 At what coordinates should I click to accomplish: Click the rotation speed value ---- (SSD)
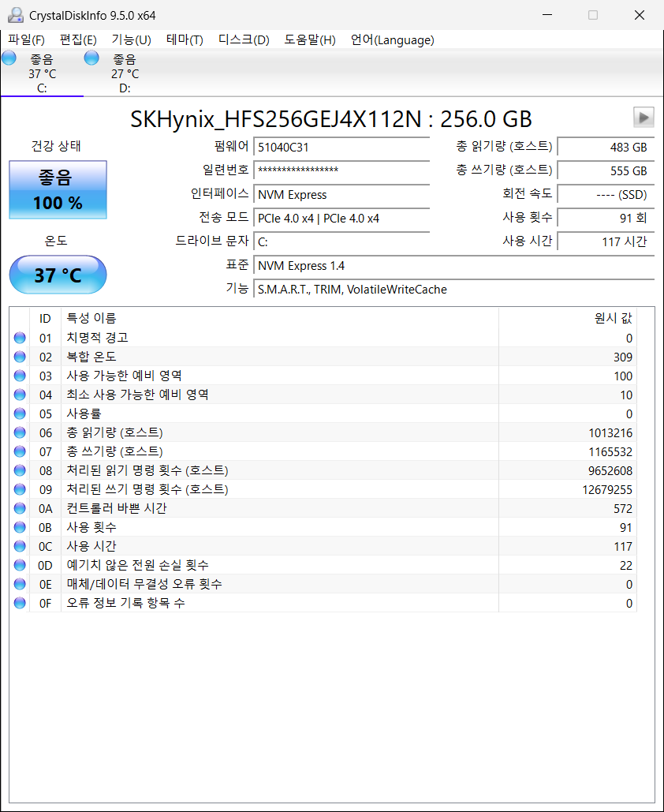point(606,194)
